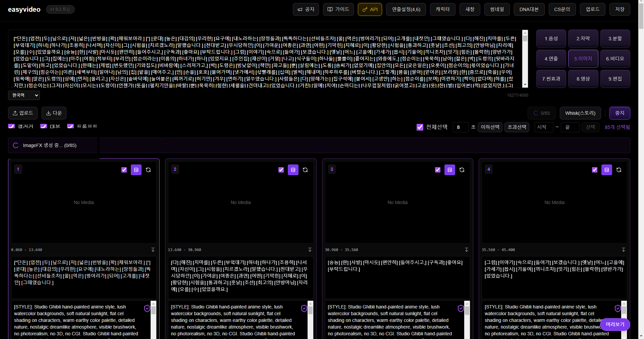Deselect the checkbox on scene card 2

281,170
